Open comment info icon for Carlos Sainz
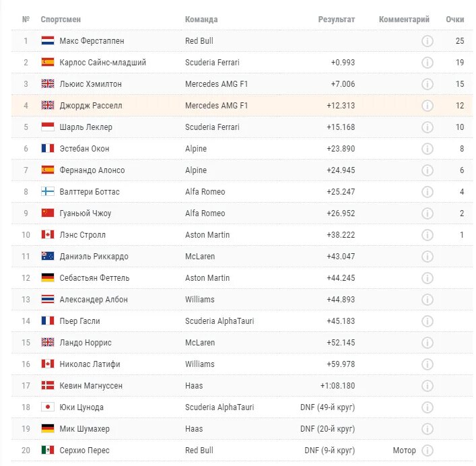476x466 pixels. tap(427, 62)
